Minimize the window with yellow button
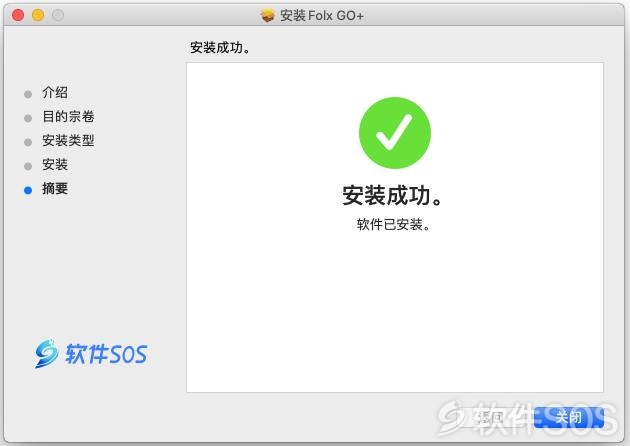The width and height of the screenshot is (630, 446). pos(38,15)
